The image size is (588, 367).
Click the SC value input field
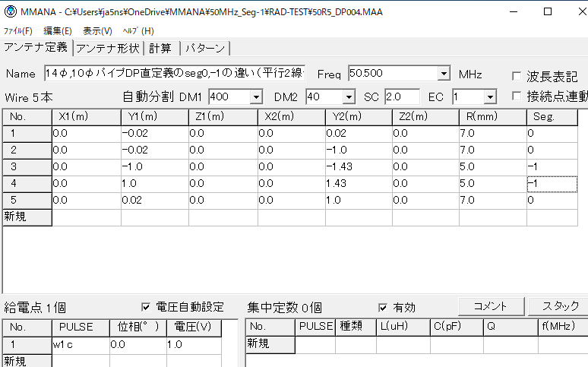coord(401,97)
